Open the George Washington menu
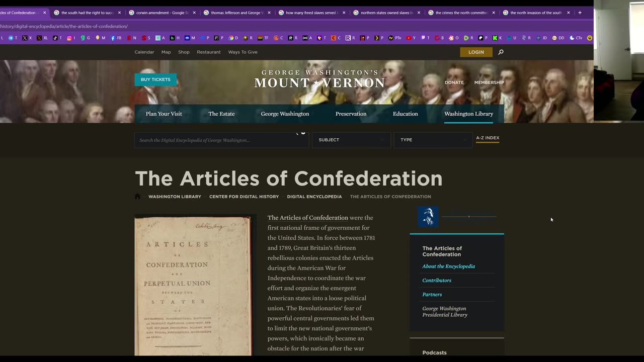This screenshot has width=644, height=362. pos(285,114)
